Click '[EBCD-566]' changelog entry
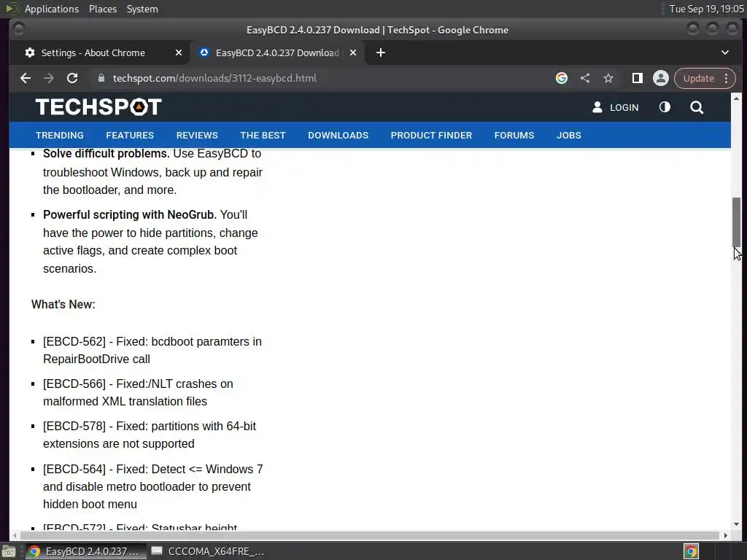Viewport: 747px width, 560px height. tap(138, 392)
